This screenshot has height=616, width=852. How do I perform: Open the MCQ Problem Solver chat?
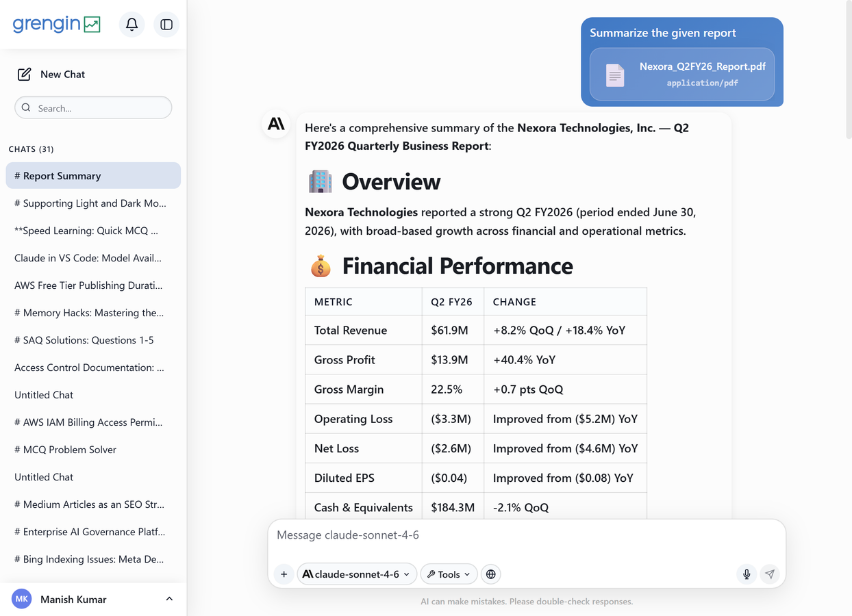[x=93, y=450]
